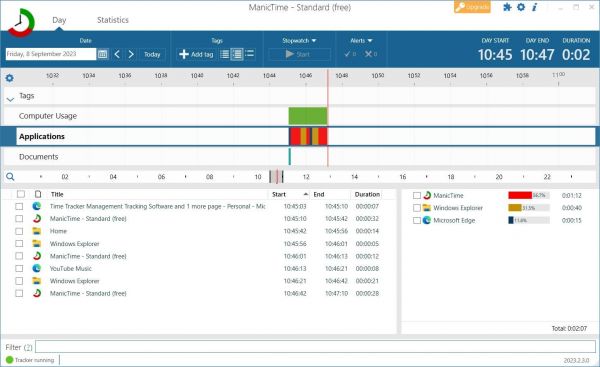600x367 pixels.
Task: Open the Alerts dropdown
Action: pos(361,41)
